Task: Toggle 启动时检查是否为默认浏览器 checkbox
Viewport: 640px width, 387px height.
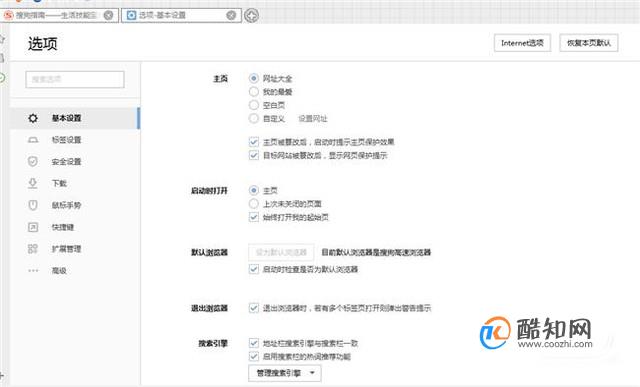Action: tap(253, 269)
